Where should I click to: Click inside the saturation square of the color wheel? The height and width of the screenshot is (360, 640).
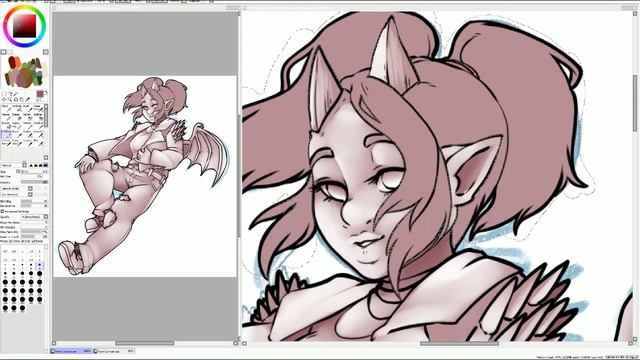pos(24,25)
